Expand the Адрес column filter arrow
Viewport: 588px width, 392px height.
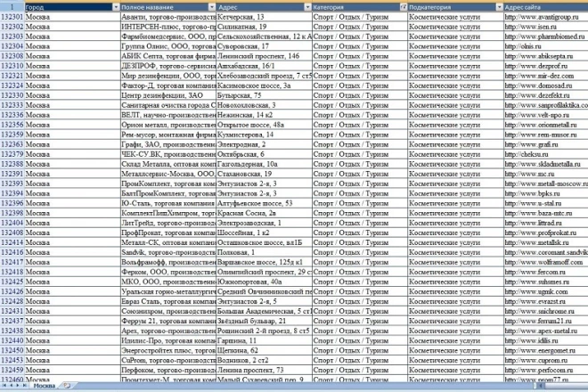306,6
